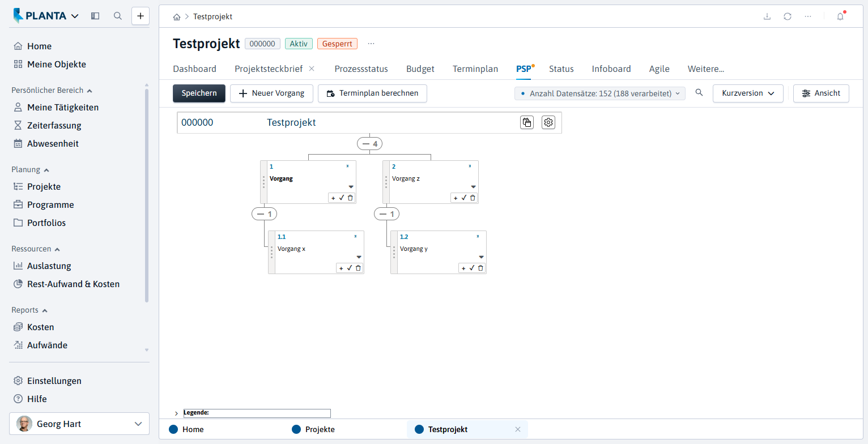Open the Kurzversion dropdown
This screenshot has height=444, width=868.
(748, 93)
